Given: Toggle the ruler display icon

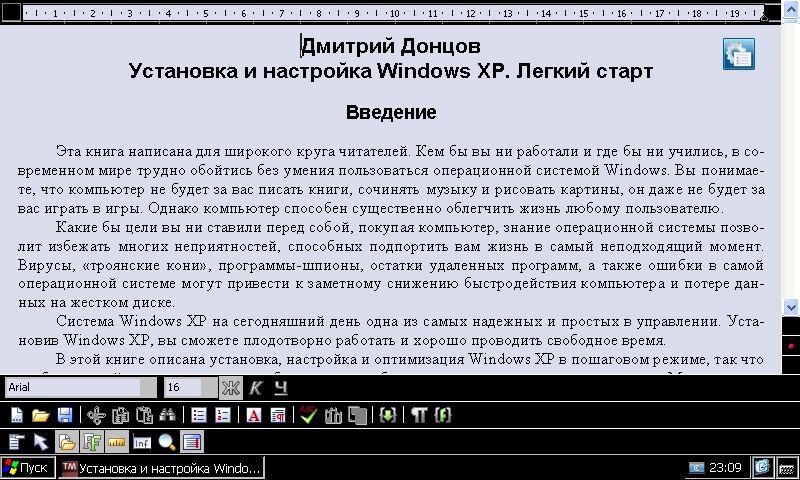Looking at the screenshot, I should [x=116, y=442].
